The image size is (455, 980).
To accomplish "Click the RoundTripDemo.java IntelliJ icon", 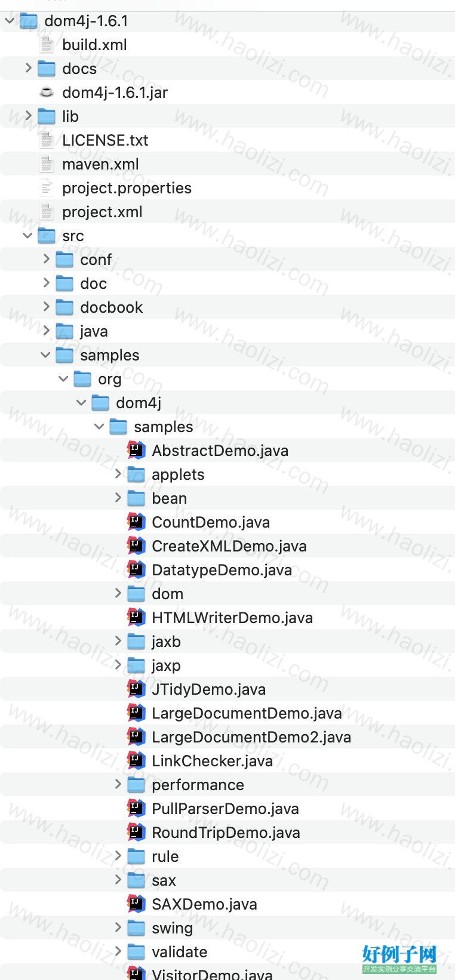I will (136, 832).
